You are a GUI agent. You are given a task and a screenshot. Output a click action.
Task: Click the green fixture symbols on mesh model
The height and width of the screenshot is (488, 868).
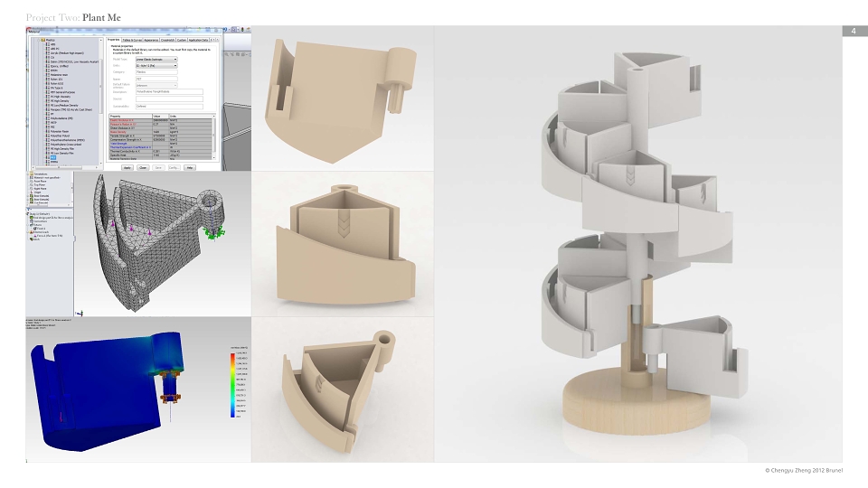click(213, 232)
